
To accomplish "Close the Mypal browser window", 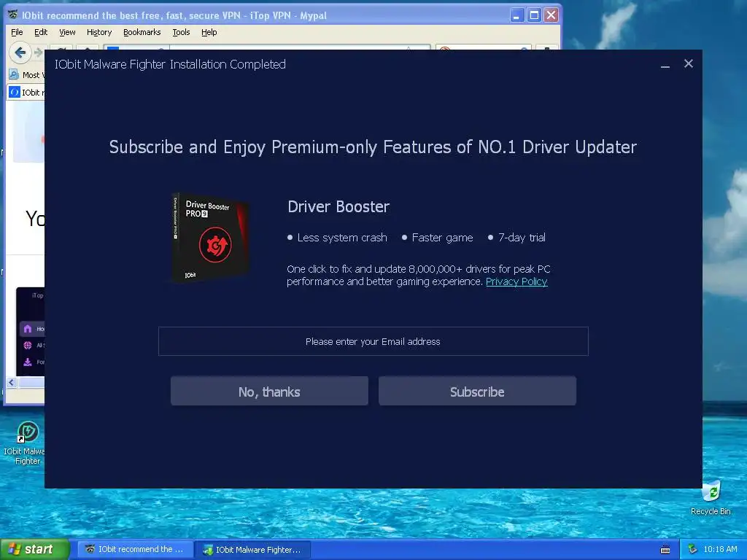I will pyautogui.click(x=551, y=15).
